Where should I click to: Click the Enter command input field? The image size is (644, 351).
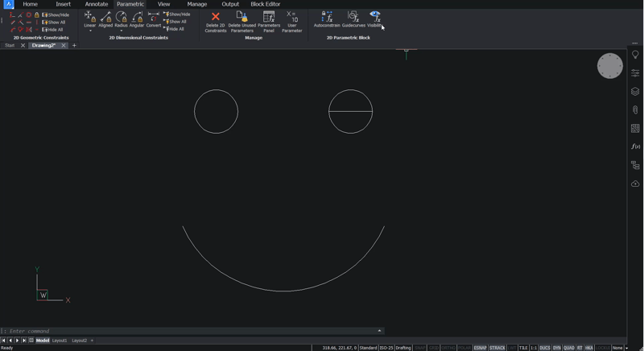click(191, 331)
